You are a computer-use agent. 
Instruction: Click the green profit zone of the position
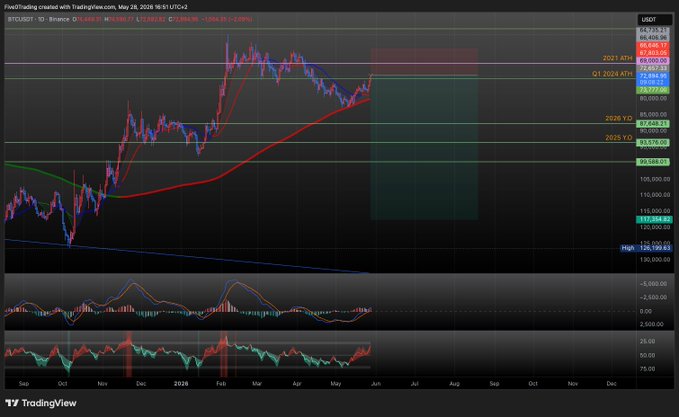point(424,148)
